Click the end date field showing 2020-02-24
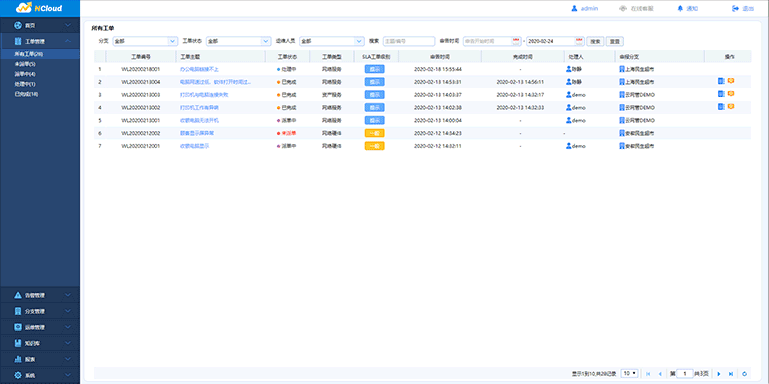Viewport: 769px width, 384px height. tap(556, 41)
